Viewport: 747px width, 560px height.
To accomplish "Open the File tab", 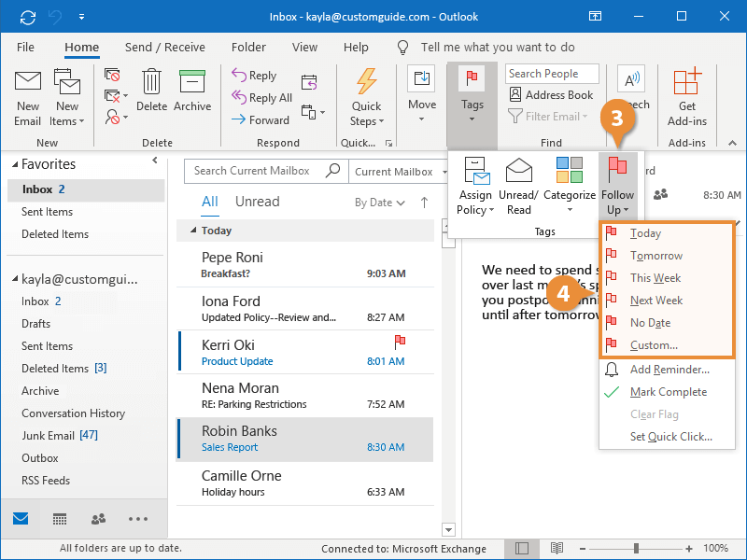I will [x=25, y=48].
